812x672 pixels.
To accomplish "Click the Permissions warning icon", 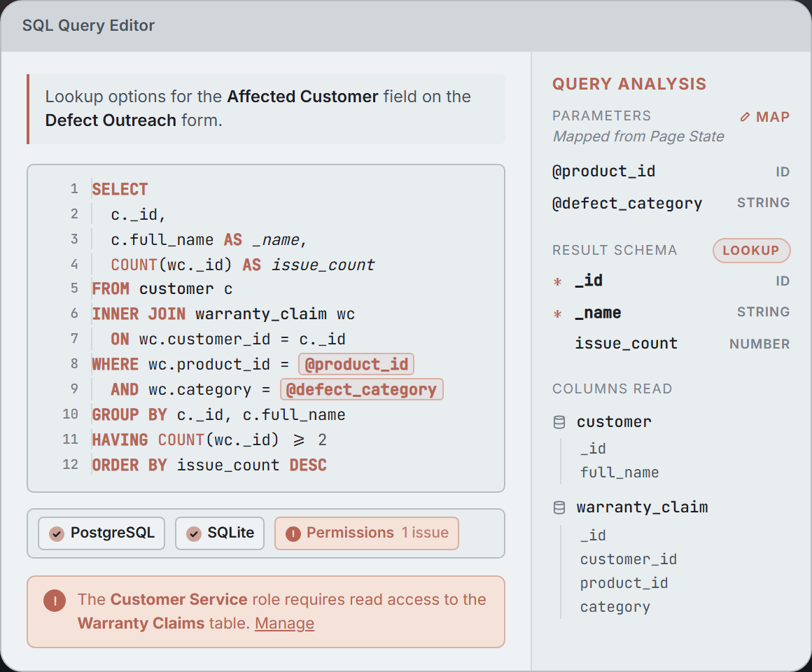I will tap(293, 533).
